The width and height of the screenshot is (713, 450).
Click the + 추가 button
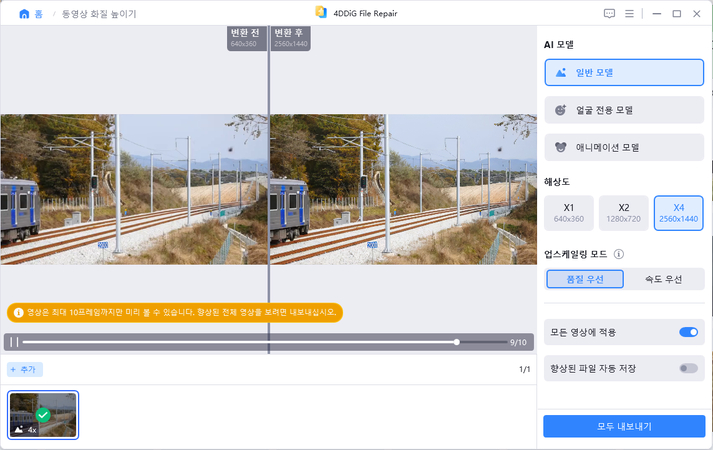(25, 370)
